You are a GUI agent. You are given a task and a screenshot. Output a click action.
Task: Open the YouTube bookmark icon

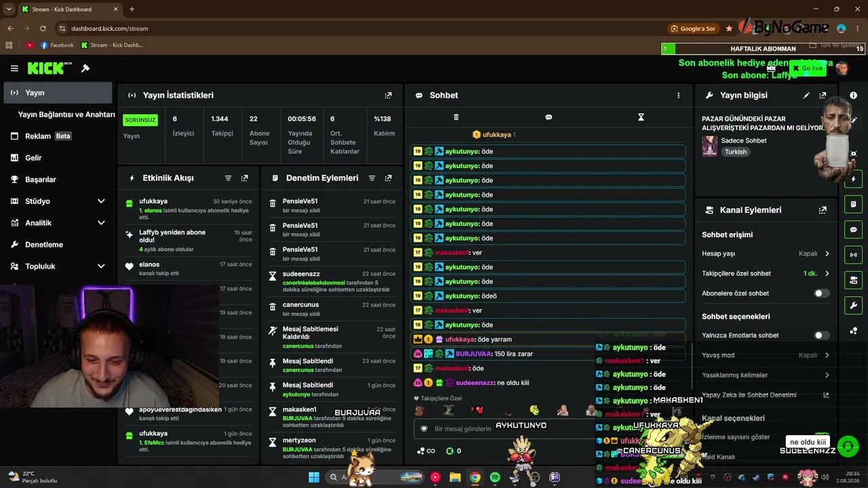(x=30, y=45)
